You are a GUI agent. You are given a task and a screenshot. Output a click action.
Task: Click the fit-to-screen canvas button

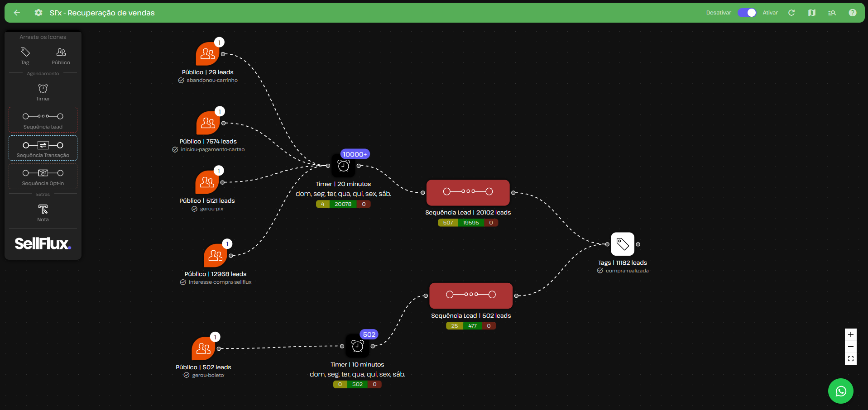(x=851, y=359)
